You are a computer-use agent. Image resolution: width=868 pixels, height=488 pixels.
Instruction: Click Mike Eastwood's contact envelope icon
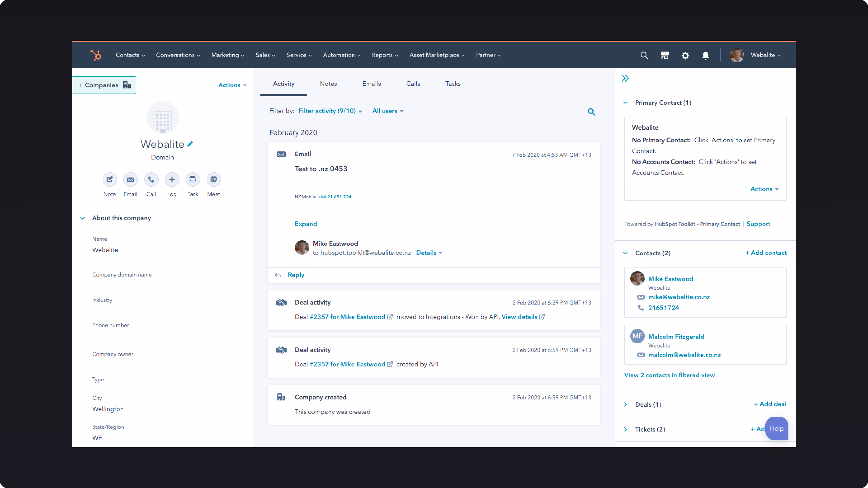click(641, 297)
